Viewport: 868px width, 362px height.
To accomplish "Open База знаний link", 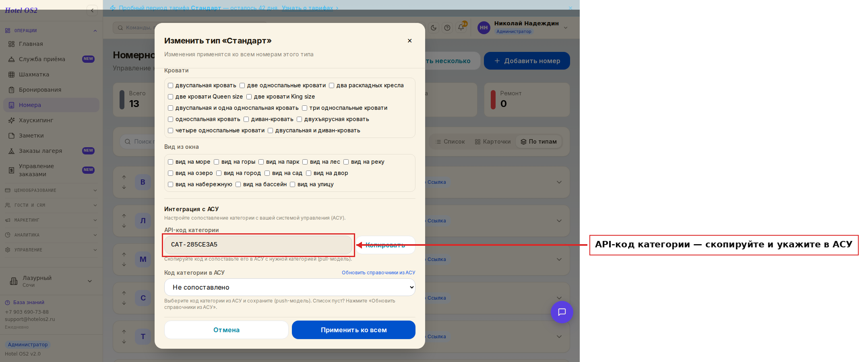I will (x=25, y=302).
